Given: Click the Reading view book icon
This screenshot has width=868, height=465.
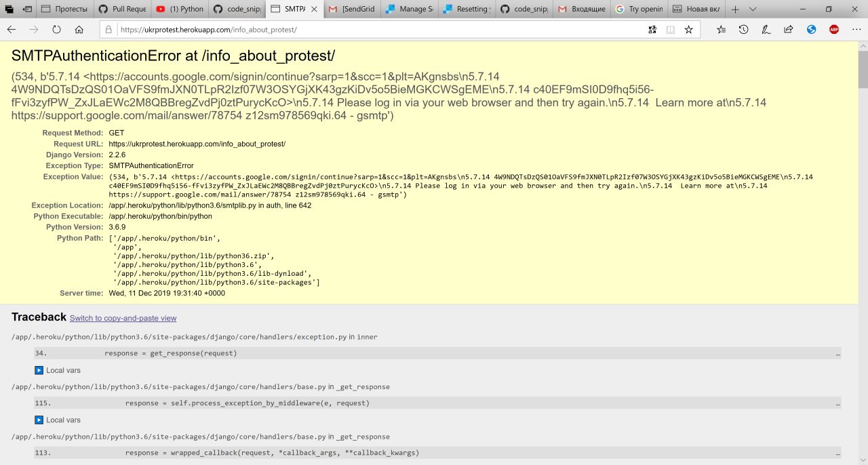Looking at the screenshot, I should click(x=670, y=30).
